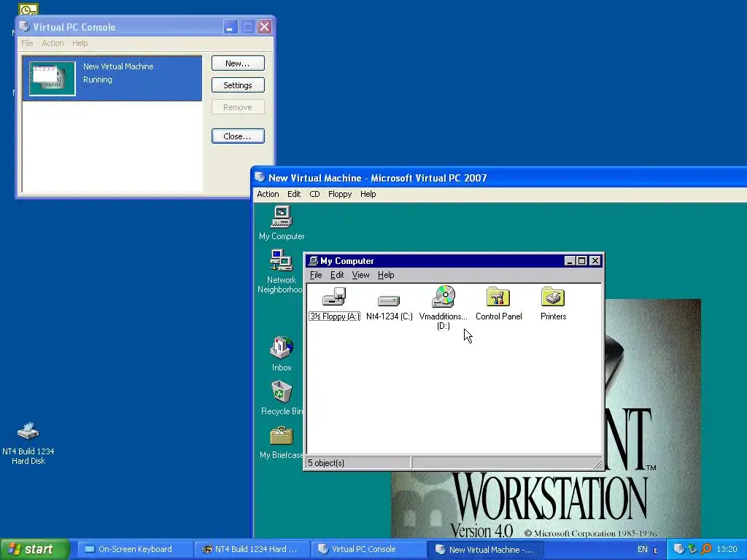747x560 pixels.
Task: Minimize the Virtual PC Console window
Action: pyautogui.click(x=230, y=27)
